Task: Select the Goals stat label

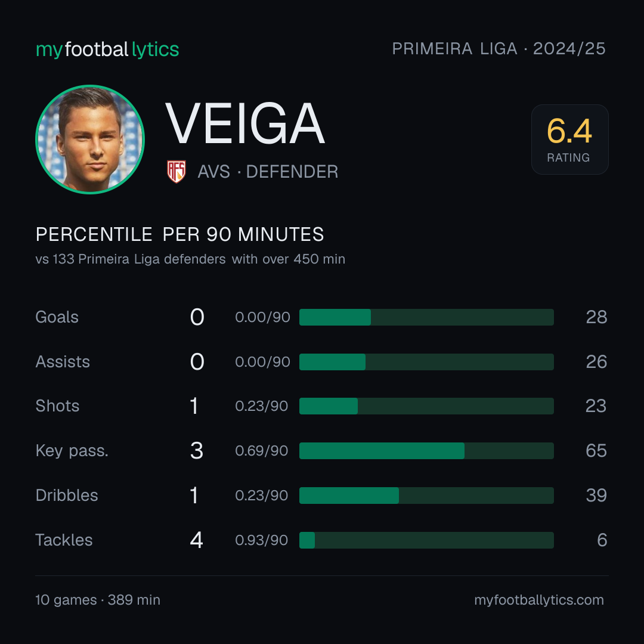Action: (57, 317)
